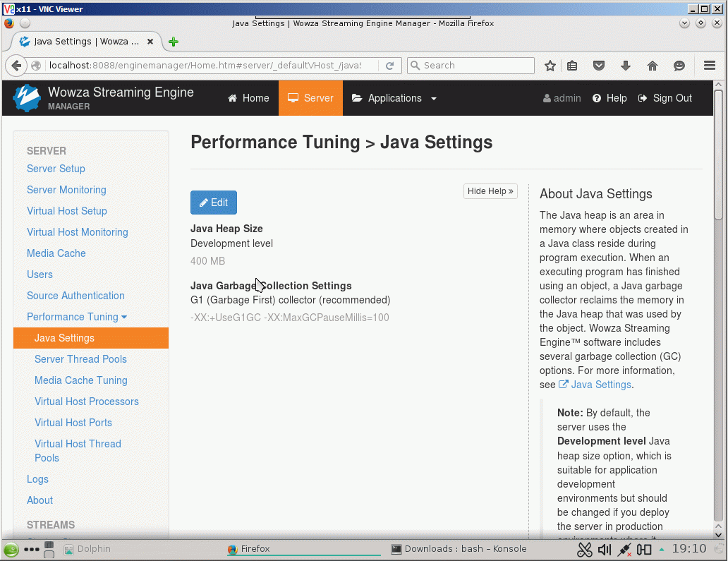Go back to previous page
728x561 pixels.
coord(16,66)
